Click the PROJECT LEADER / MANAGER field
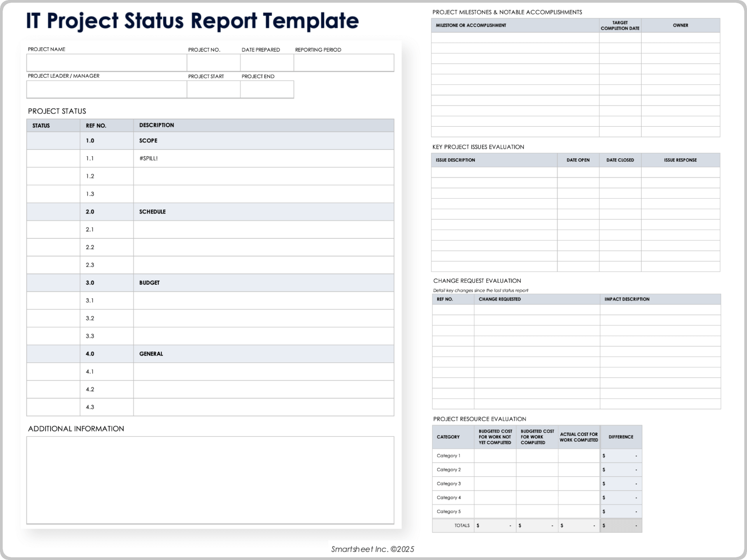The height and width of the screenshot is (560, 747). point(106,89)
